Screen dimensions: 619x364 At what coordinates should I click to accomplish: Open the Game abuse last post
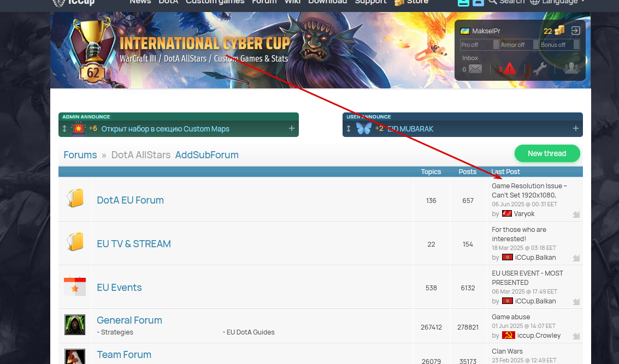point(511,317)
